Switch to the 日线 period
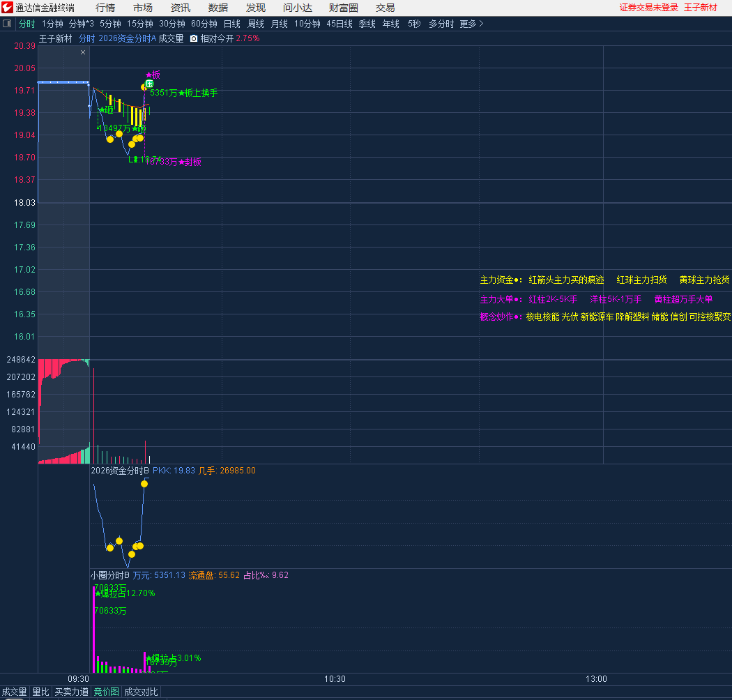This screenshot has height=700, width=732. 231,24
